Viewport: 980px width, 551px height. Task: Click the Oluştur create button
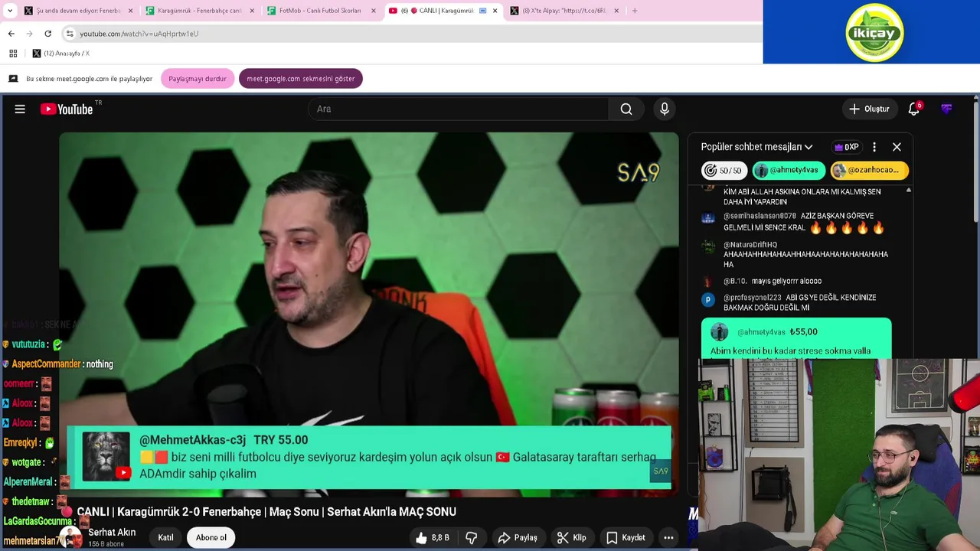(869, 109)
